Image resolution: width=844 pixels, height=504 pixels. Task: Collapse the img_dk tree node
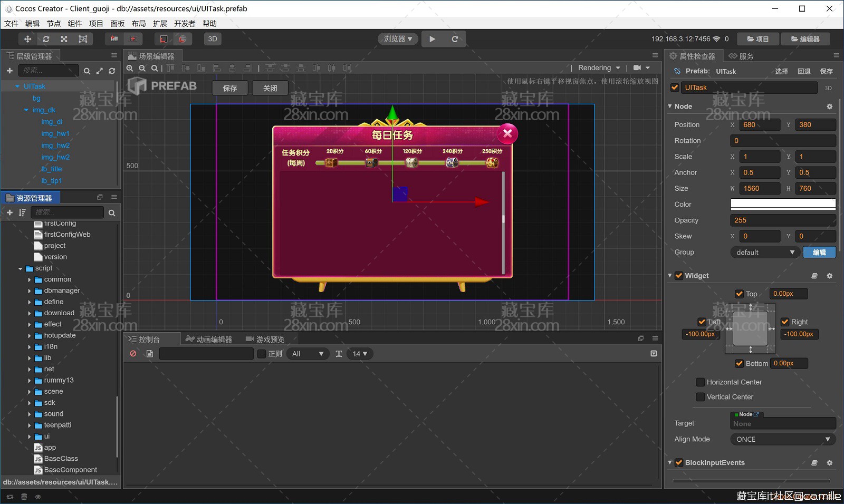coord(26,110)
